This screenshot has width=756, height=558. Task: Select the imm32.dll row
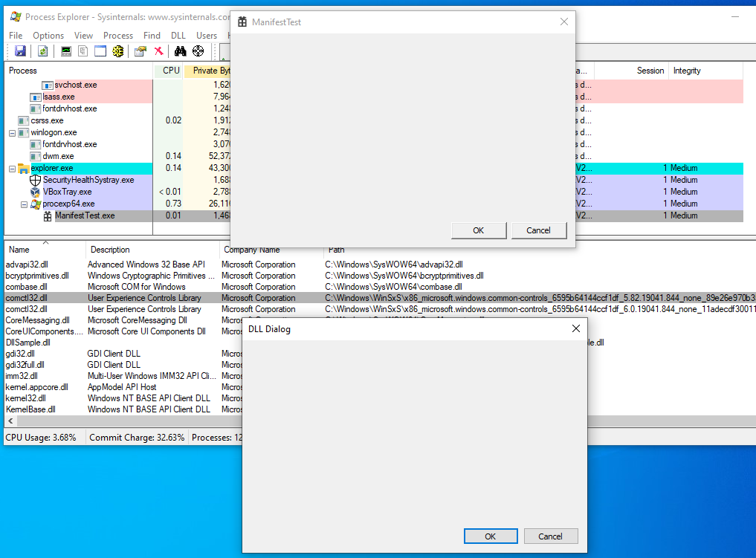[123, 376]
